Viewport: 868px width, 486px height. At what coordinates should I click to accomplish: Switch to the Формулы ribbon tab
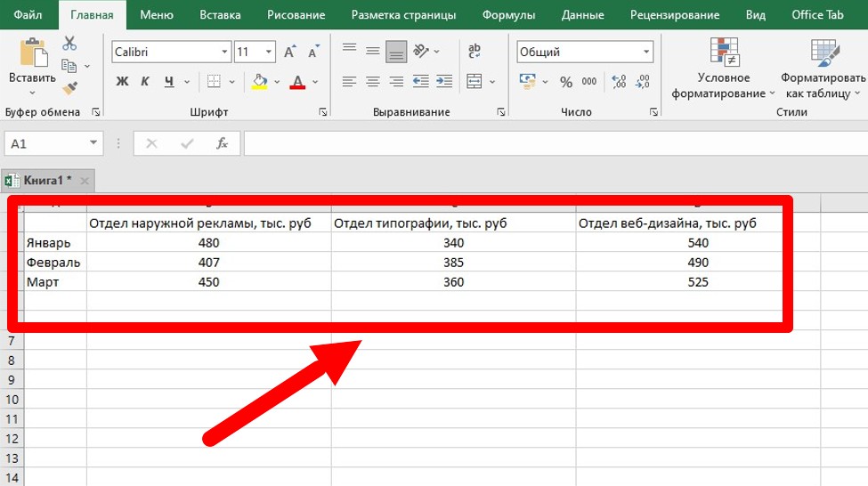coord(508,15)
